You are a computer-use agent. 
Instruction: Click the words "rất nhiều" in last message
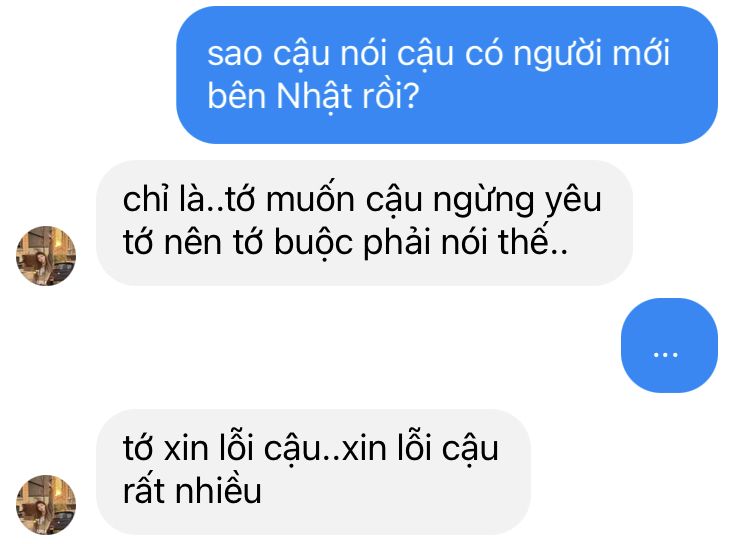192,491
